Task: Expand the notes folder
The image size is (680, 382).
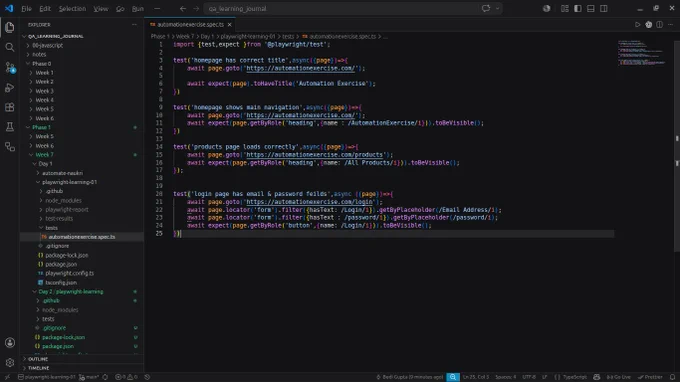Action: (x=82, y=54)
